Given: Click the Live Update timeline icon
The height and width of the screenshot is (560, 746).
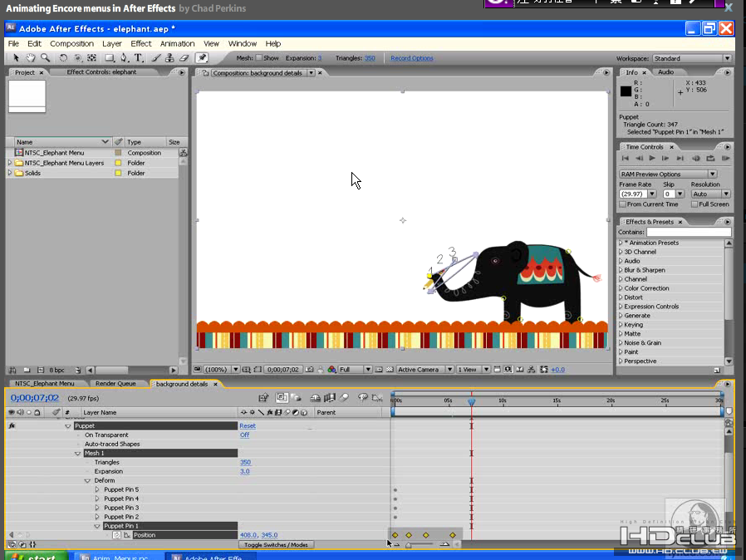Looking at the screenshot, I should [x=282, y=398].
